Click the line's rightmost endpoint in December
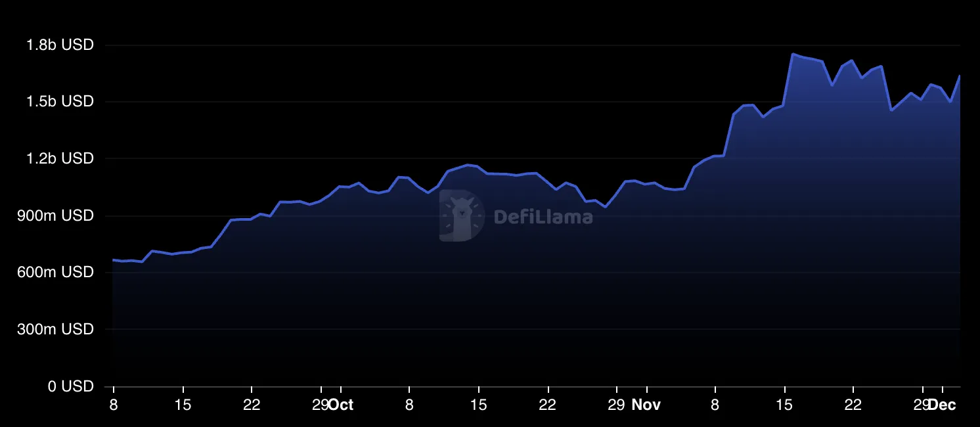The width and height of the screenshot is (980, 427). (960, 76)
